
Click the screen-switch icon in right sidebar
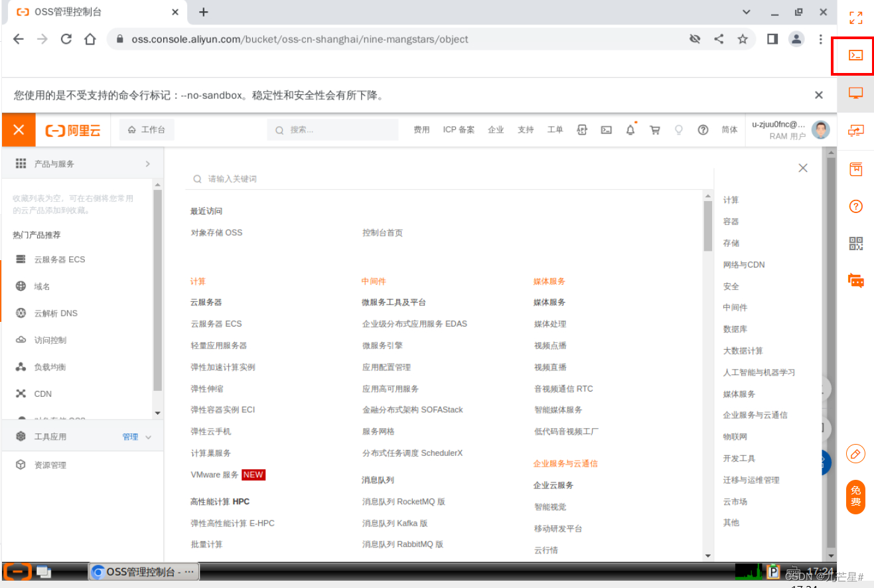(856, 131)
